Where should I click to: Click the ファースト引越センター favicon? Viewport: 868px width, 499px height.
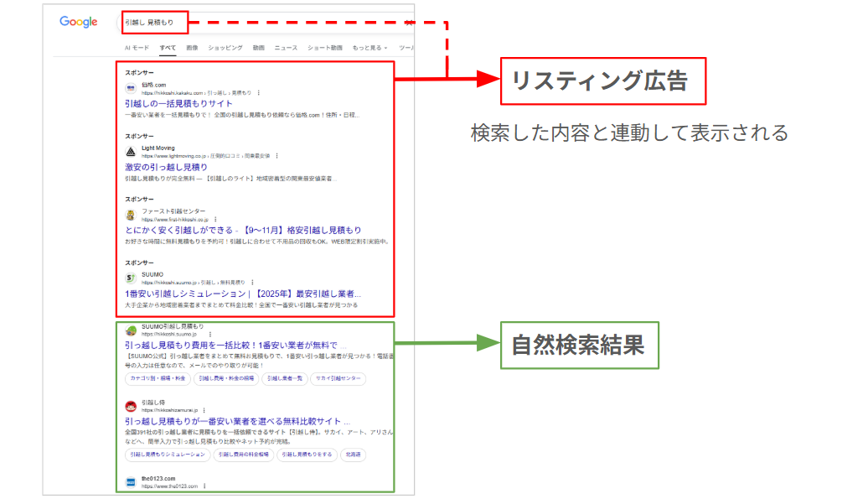point(131,215)
